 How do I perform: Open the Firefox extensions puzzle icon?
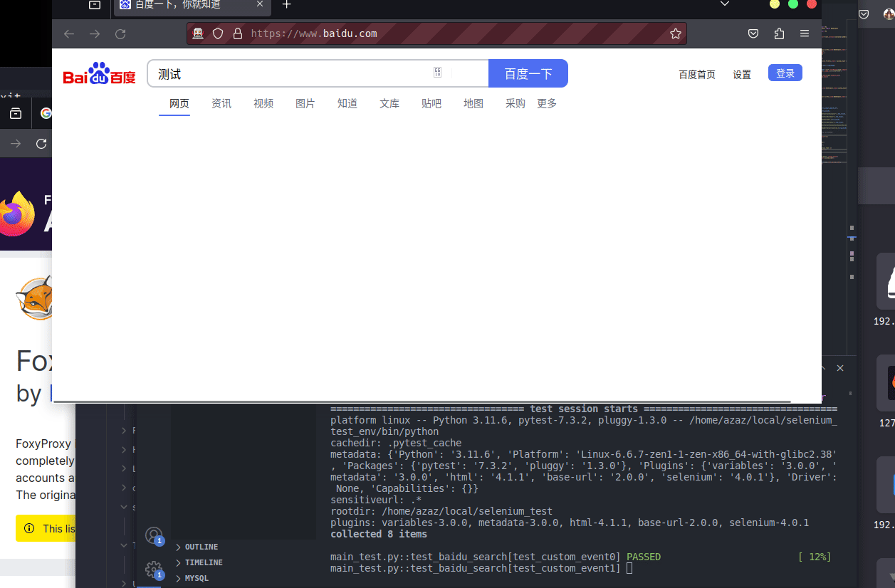tap(779, 33)
